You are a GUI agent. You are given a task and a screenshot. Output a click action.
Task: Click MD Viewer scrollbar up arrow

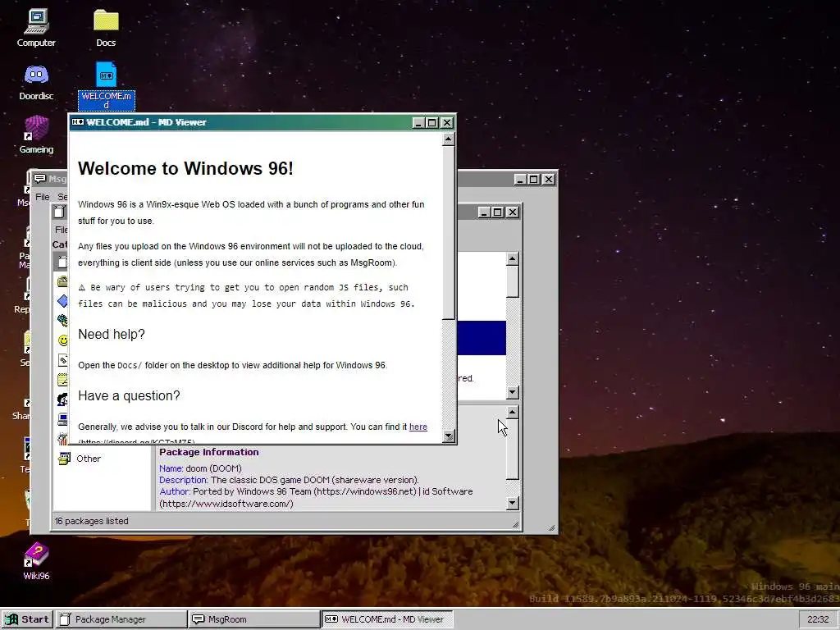point(449,139)
